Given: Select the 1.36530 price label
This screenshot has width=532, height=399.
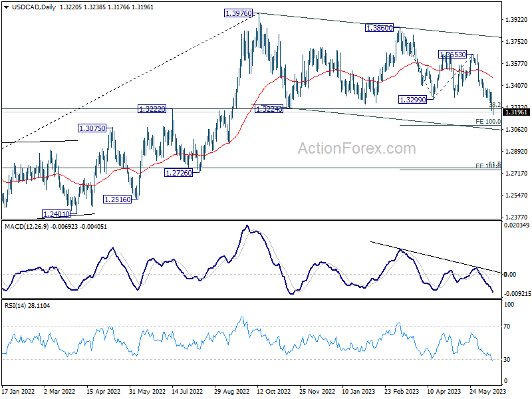Looking at the screenshot, I should coord(453,55).
